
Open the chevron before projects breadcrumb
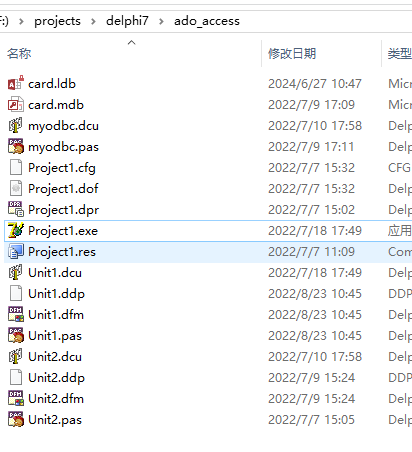click(x=21, y=21)
